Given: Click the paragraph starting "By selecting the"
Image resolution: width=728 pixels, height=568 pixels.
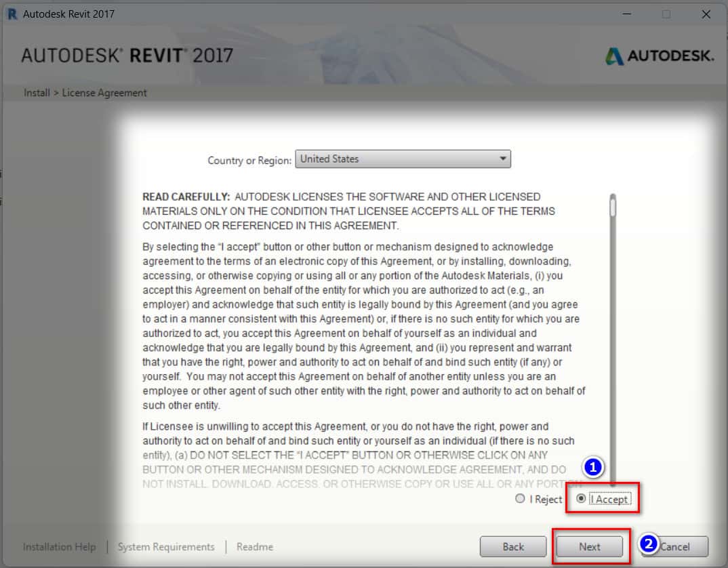Looking at the screenshot, I should point(364,325).
